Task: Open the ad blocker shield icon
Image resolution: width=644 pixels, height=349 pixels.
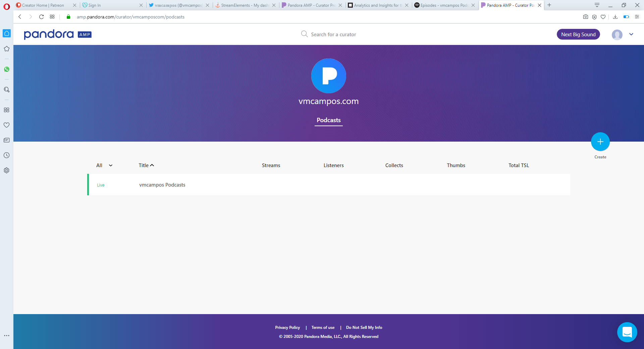Action: [x=594, y=16]
